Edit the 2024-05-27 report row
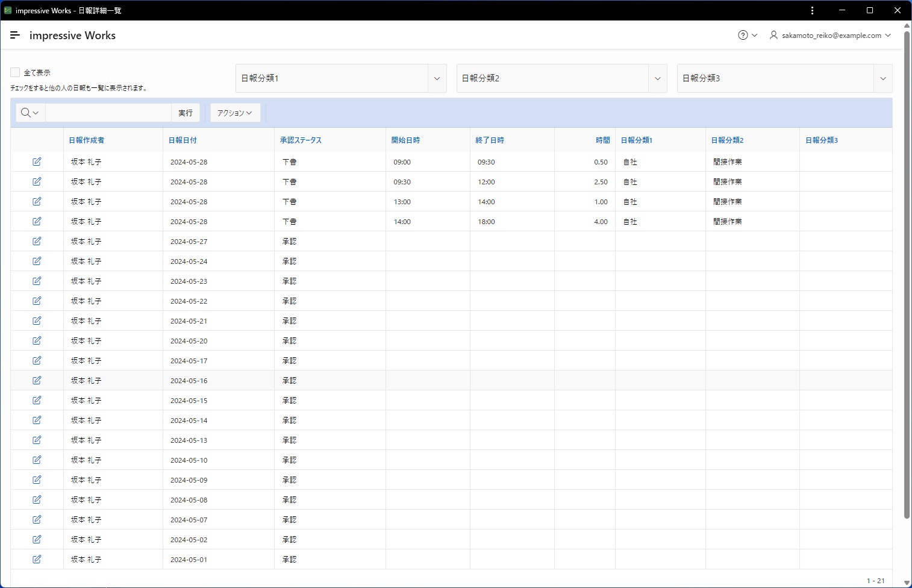The height and width of the screenshot is (588, 912). click(x=37, y=241)
